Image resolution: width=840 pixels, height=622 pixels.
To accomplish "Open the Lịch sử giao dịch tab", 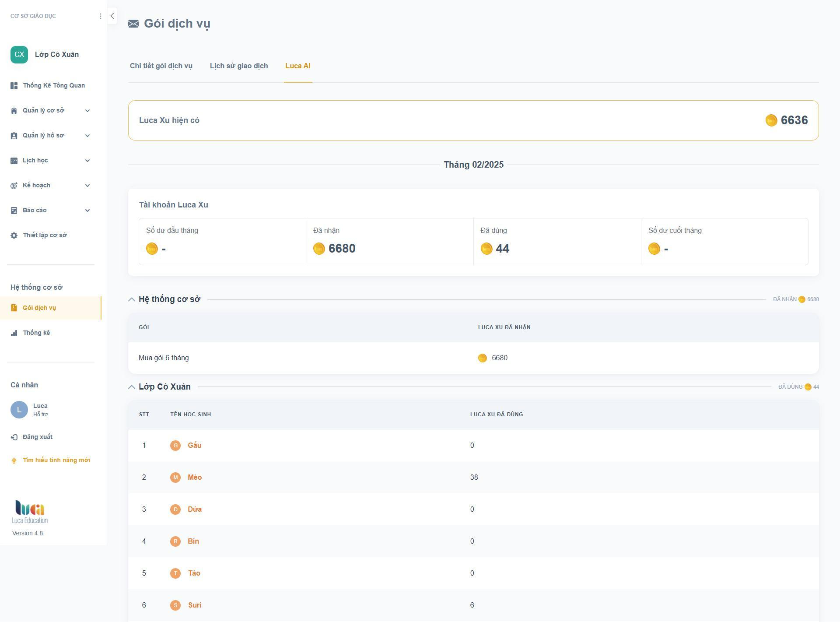I will pos(239,66).
